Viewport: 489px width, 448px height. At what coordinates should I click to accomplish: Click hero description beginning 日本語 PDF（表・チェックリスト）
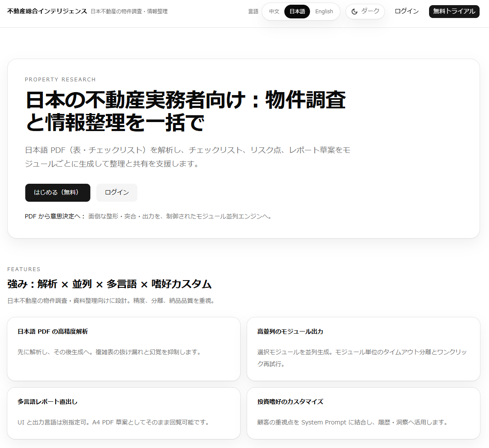[x=188, y=157]
